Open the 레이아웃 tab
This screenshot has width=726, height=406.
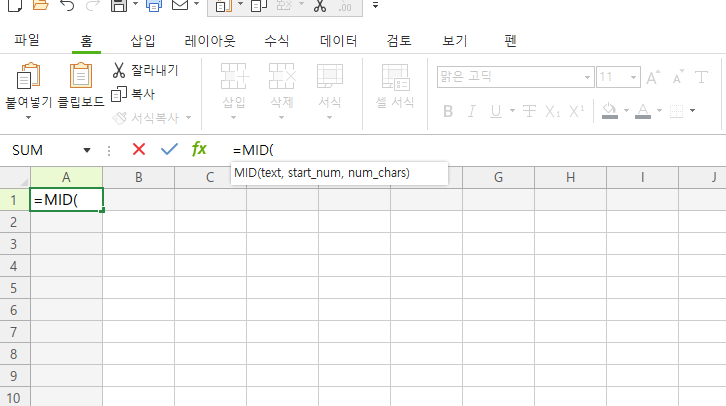(x=210, y=41)
